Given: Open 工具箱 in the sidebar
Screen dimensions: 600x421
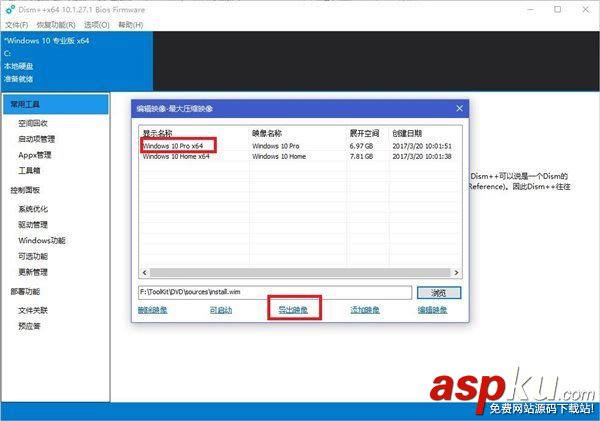Looking at the screenshot, I should (x=29, y=170).
